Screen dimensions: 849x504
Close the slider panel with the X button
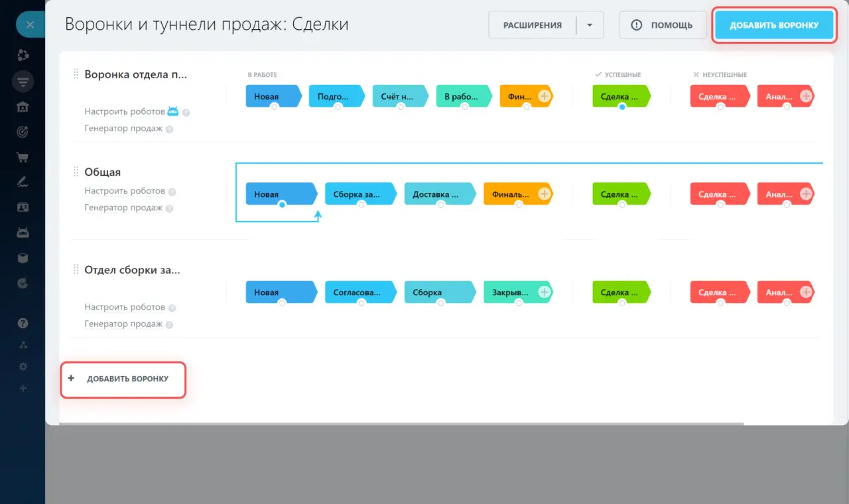point(30,25)
